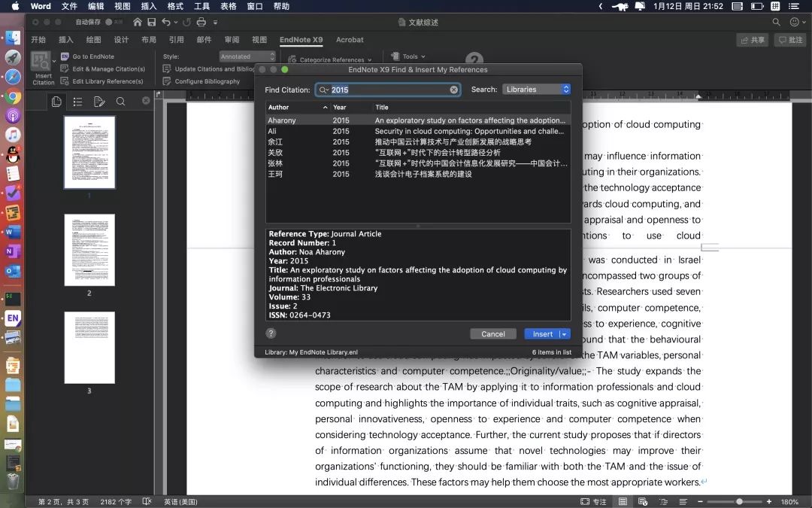Sort references by the Year column header
812x508 pixels.
[351, 108]
